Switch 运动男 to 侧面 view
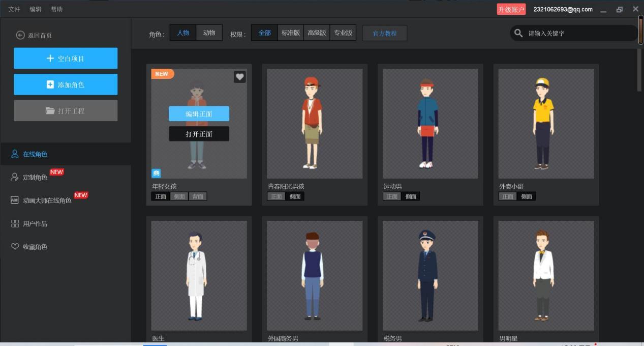The width and height of the screenshot is (644, 346). [x=411, y=196]
